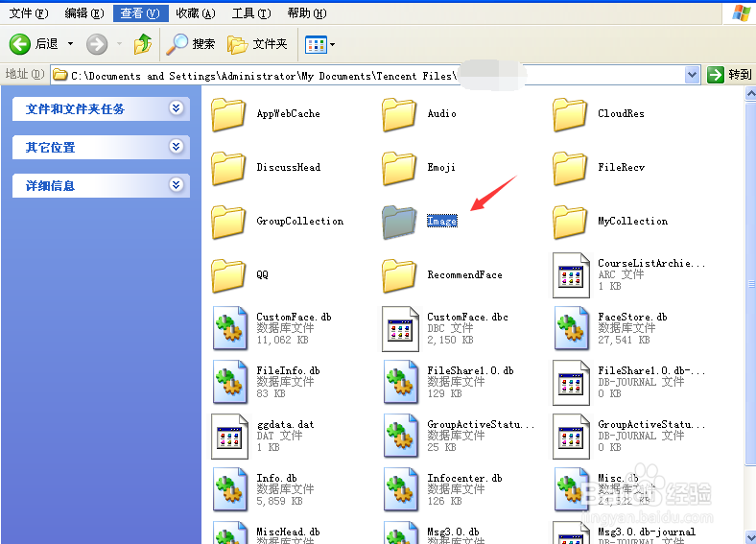The height and width of the screenshot is (544, 756).
Task: Select the FileRecv folder icon
Action: tap(570, 168)
